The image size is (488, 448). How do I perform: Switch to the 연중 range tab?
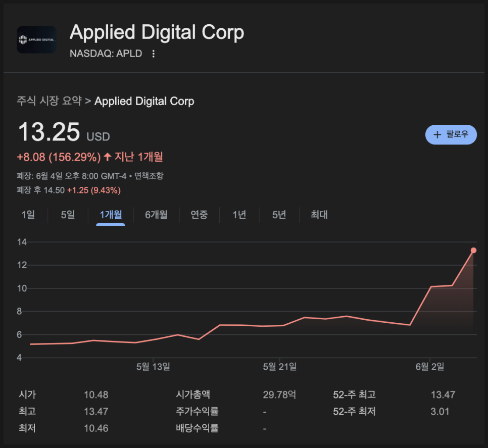pyautogui.click(x=199, y=215)
